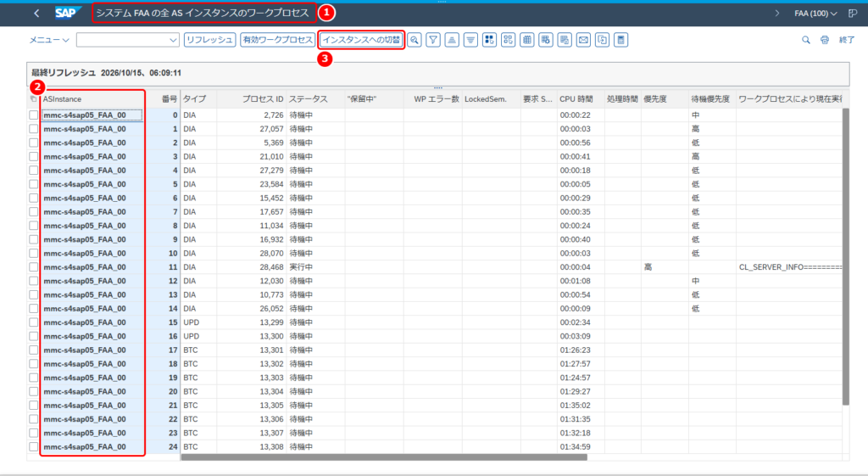Viewport: 868px width, 476px height.
Task: Expand the メニュー dropdown
Action: (49, 40)
